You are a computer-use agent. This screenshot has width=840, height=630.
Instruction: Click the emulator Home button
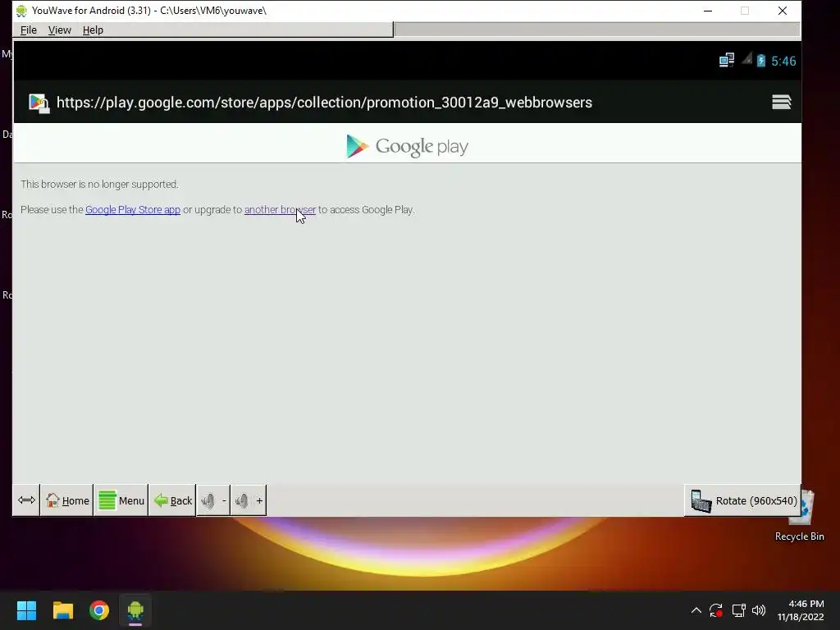pos(67,500)
